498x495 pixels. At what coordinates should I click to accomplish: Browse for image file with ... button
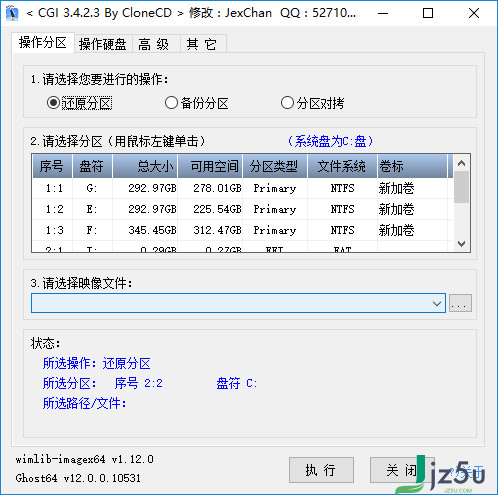[460, 303]
